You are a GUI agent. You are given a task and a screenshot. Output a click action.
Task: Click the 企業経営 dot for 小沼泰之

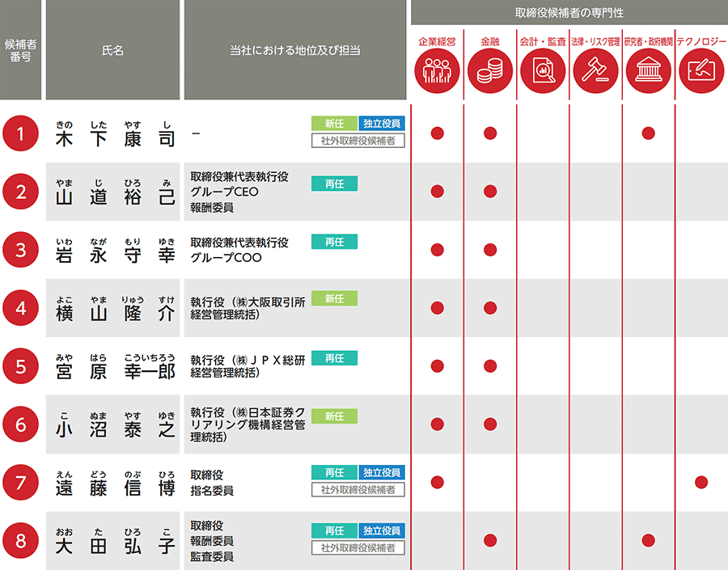(438, 424)
